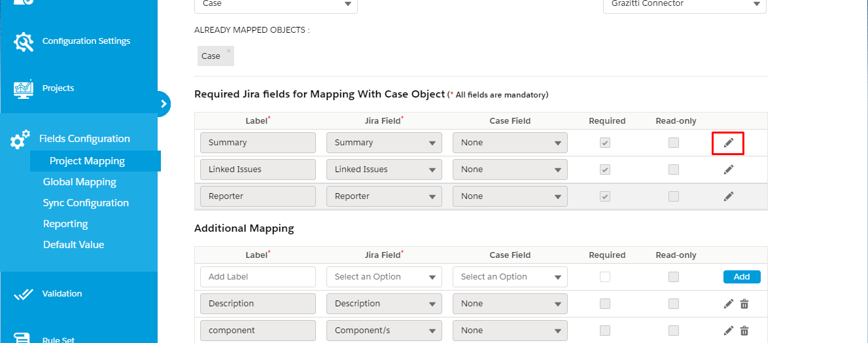This screenshot has height=343, width=868.
Task: Open Sync Configuration in sidebar
Action: (x=86, y=203)
